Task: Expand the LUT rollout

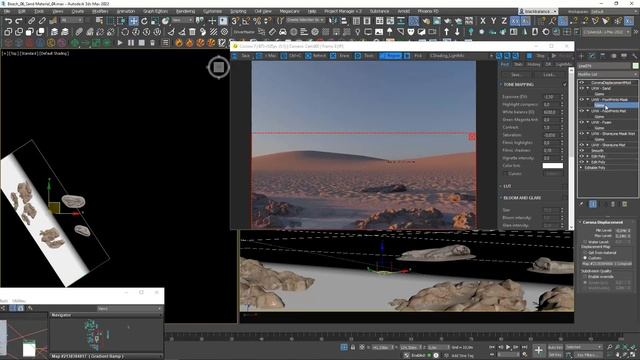Action: click(501, 186)
